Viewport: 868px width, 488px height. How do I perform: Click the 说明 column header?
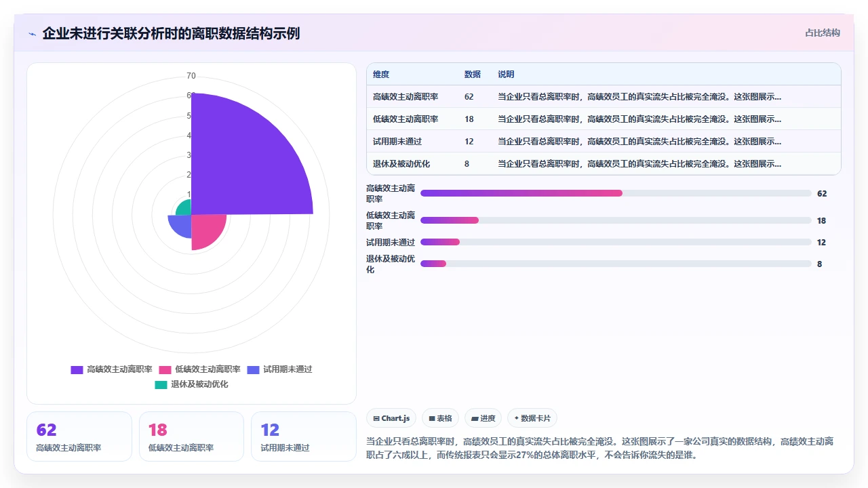click(506, 75)
